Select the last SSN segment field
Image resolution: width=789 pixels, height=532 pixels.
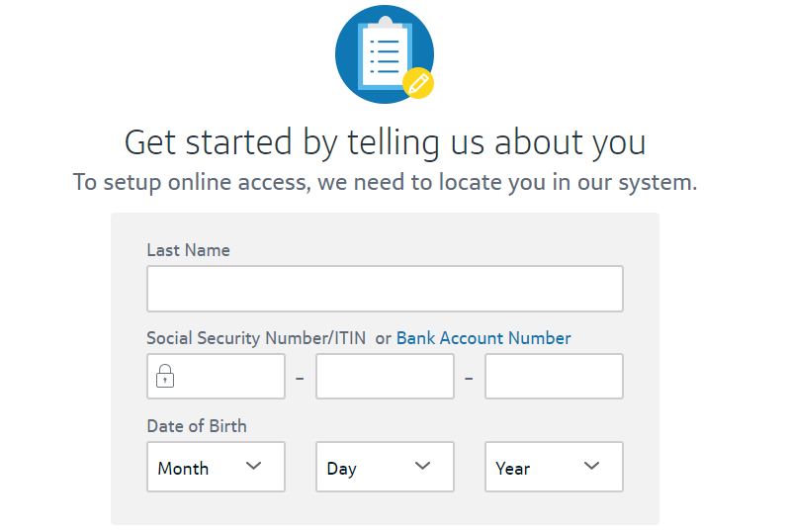[x=554, y=377]
